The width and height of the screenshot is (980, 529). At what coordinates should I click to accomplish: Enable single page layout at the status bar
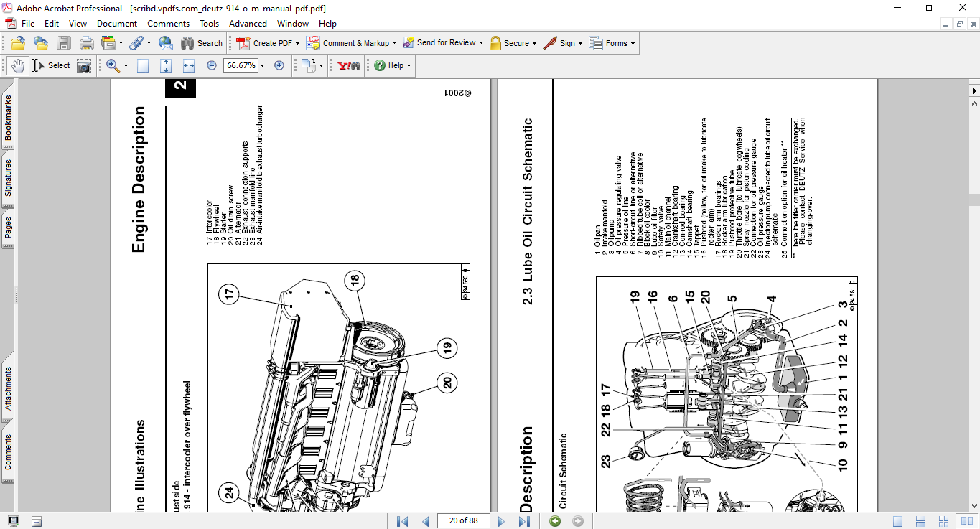click(x=898, y=521)
